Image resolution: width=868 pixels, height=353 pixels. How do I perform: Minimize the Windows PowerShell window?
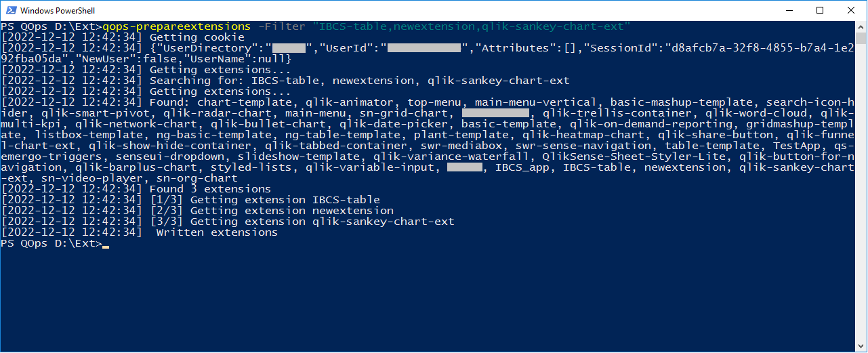click(789, 10)
